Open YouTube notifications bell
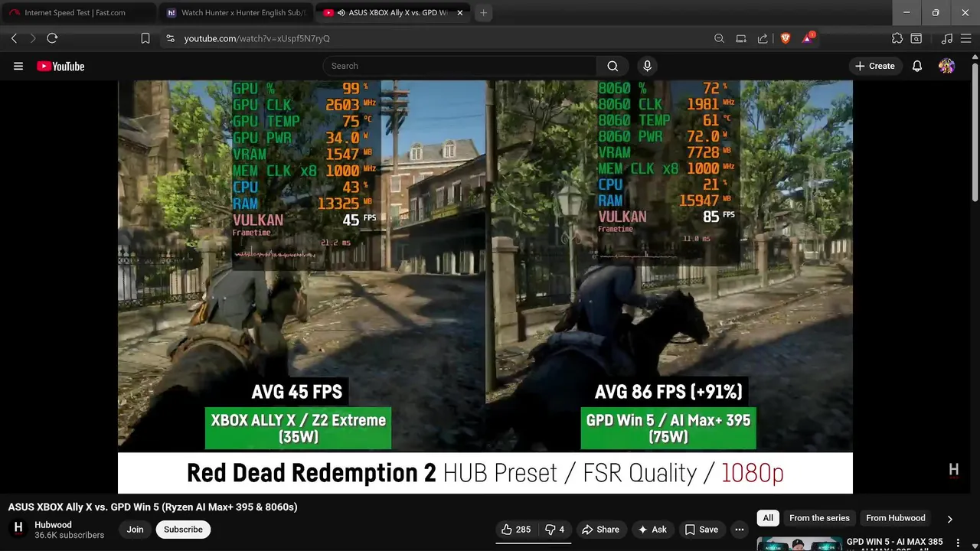This screenshot has width=980, height=551. point(917,66)
